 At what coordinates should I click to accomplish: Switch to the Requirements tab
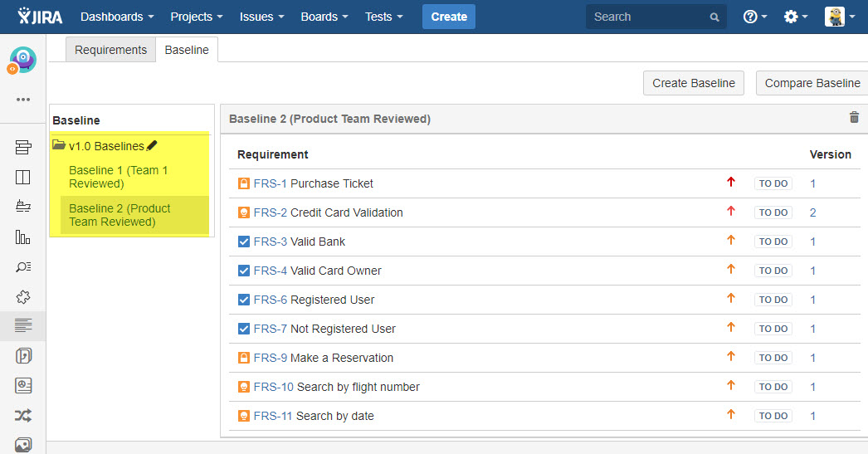click(x=110, y=50)
